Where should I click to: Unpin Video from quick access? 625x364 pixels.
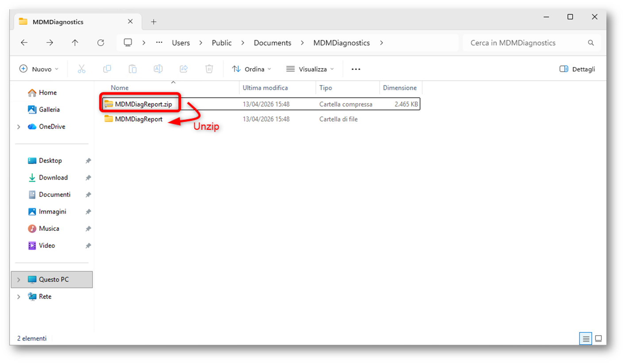(x=88, y=245)
